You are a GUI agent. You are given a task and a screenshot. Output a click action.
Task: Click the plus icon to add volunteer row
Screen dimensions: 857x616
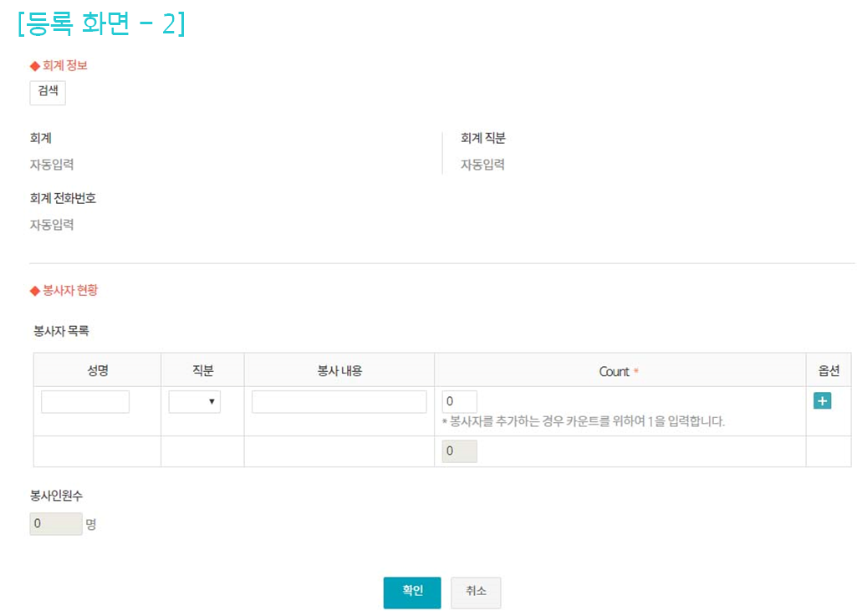pos(822,401)
